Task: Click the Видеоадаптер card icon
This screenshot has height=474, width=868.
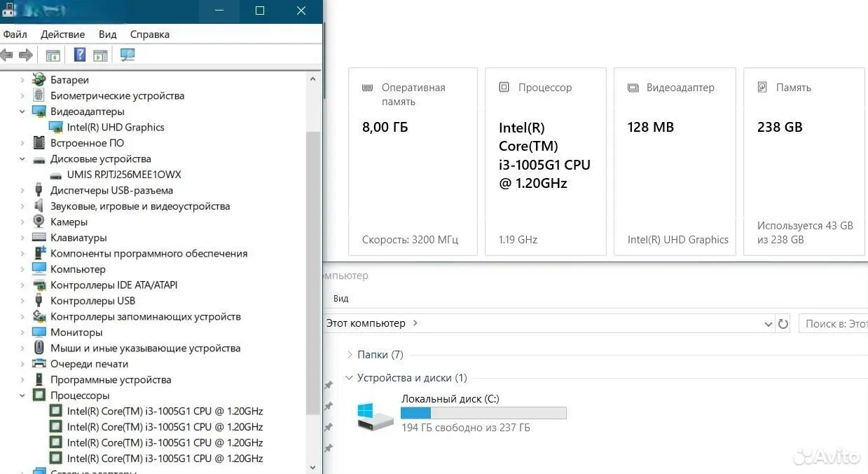Action: tap(633, 88)
